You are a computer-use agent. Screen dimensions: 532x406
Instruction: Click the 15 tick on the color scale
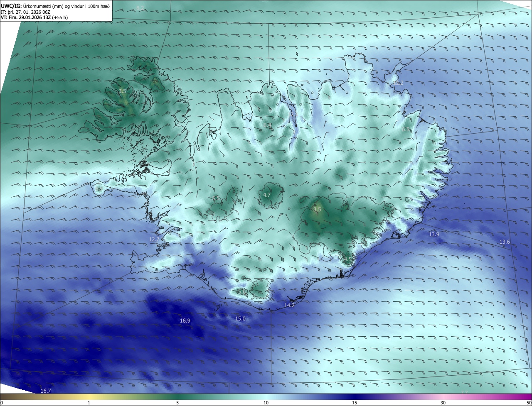point(355,403)
